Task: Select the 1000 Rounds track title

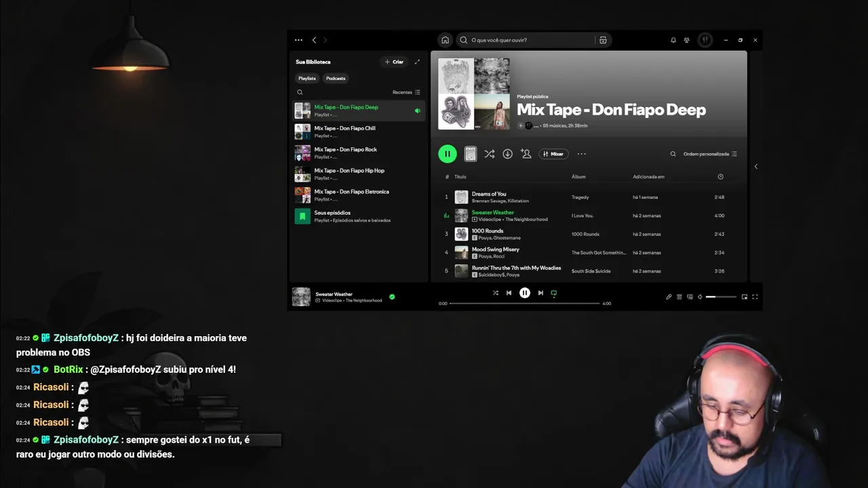Action: point(488,231)
